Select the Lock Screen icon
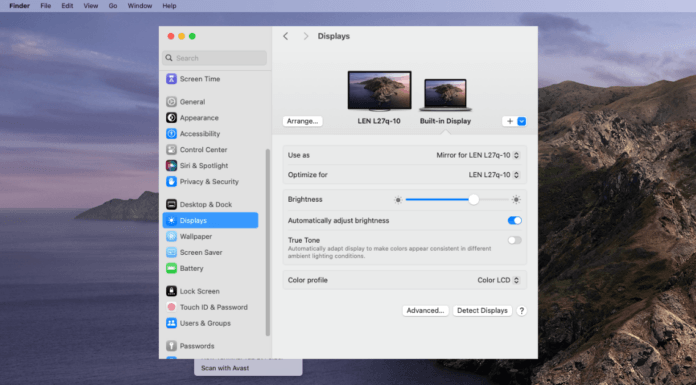 click(171, 291)
